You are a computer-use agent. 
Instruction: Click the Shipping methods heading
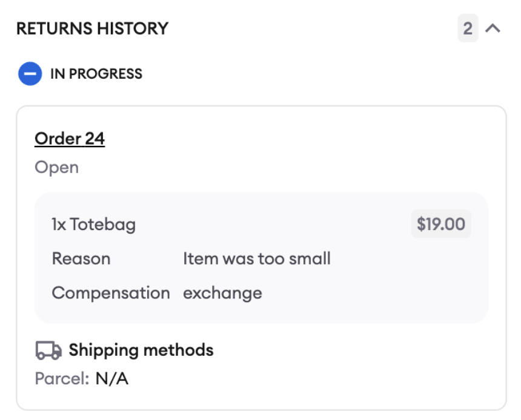[x=141, y=350]
